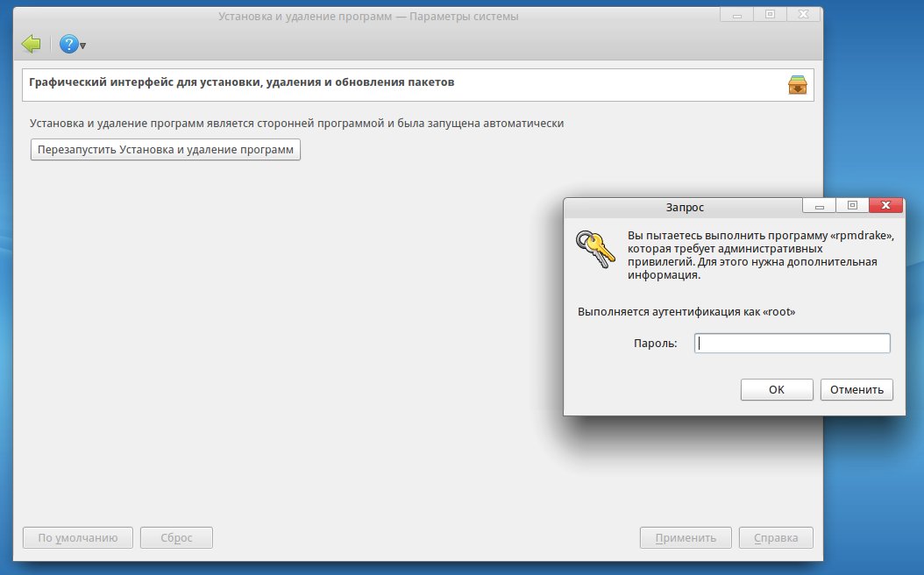This screenshot has height=575, width=924.
Task: Minimize the Параметры системы window
Action: coord(736,15)
